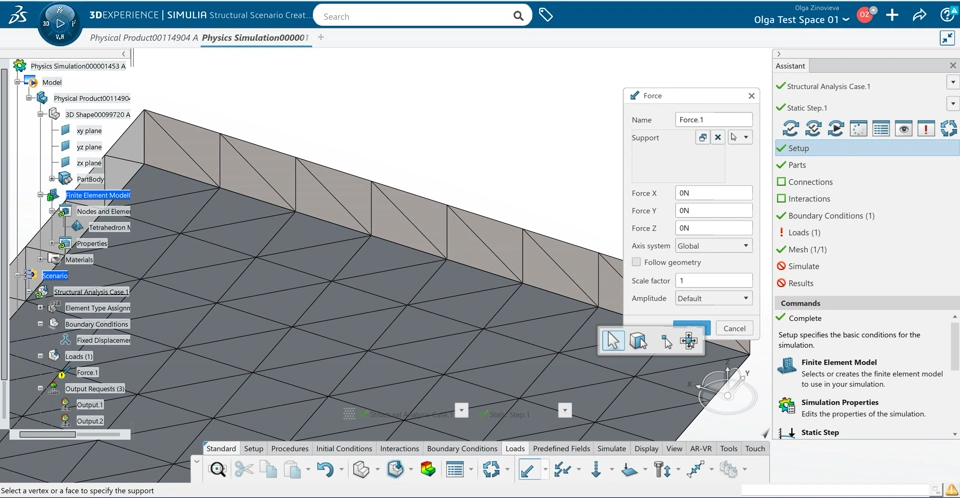Click the Feature Manager table icon in bottom toolbar

click(455, 470)
